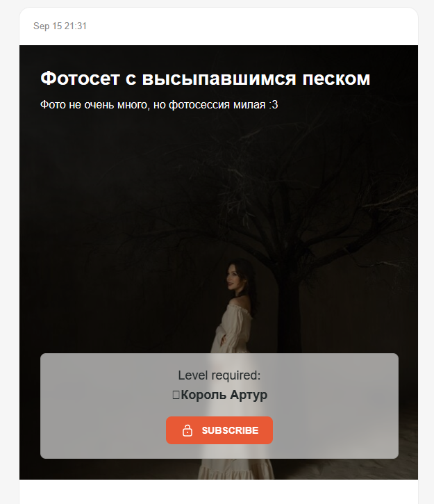434x504 pixels.
Task: Click the woman's face in cover photo
Action: 233,277
